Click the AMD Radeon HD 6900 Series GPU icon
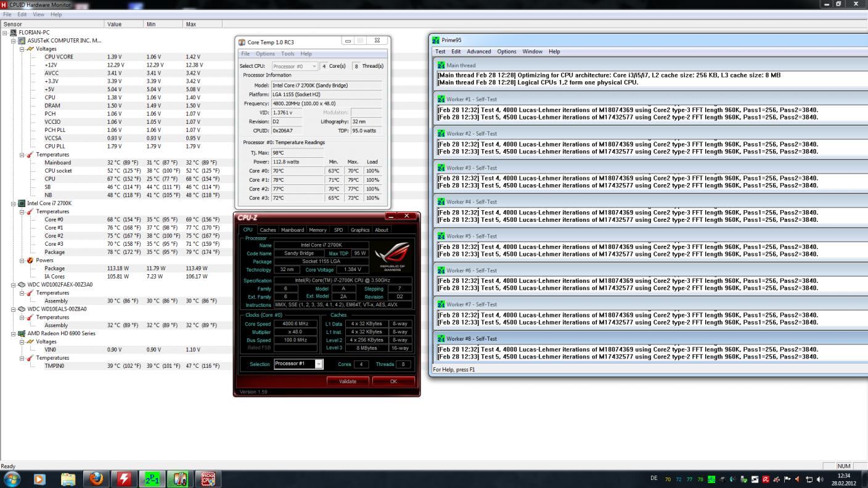868x488 pixels. pos(22,333)
